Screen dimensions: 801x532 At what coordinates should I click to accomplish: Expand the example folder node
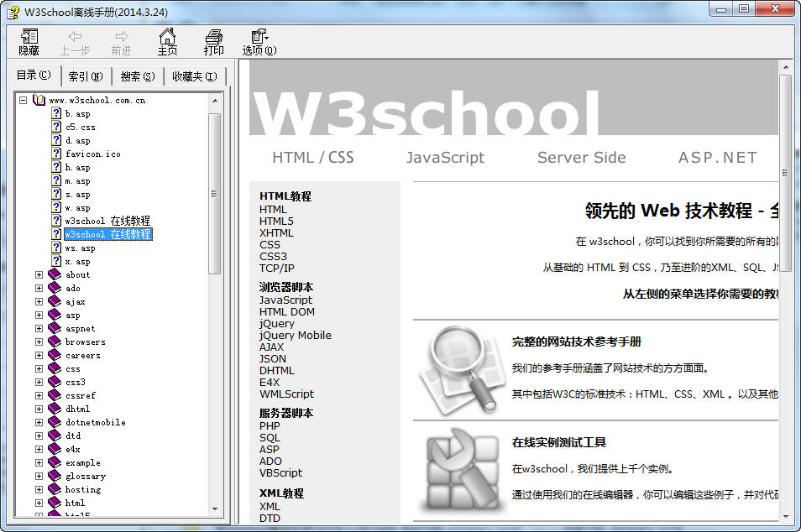tap(39, 462)
